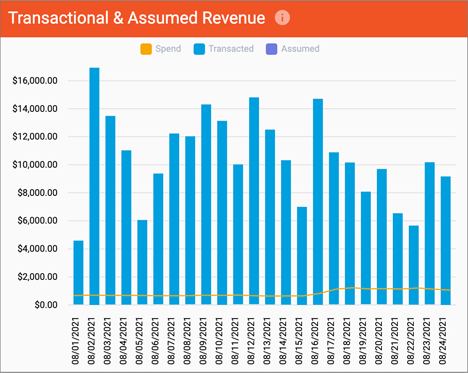Select the 08/15/2021 transacted bar
Viewport: 468px width, 373px height.
pyautogui.click(x=302, y=256)
